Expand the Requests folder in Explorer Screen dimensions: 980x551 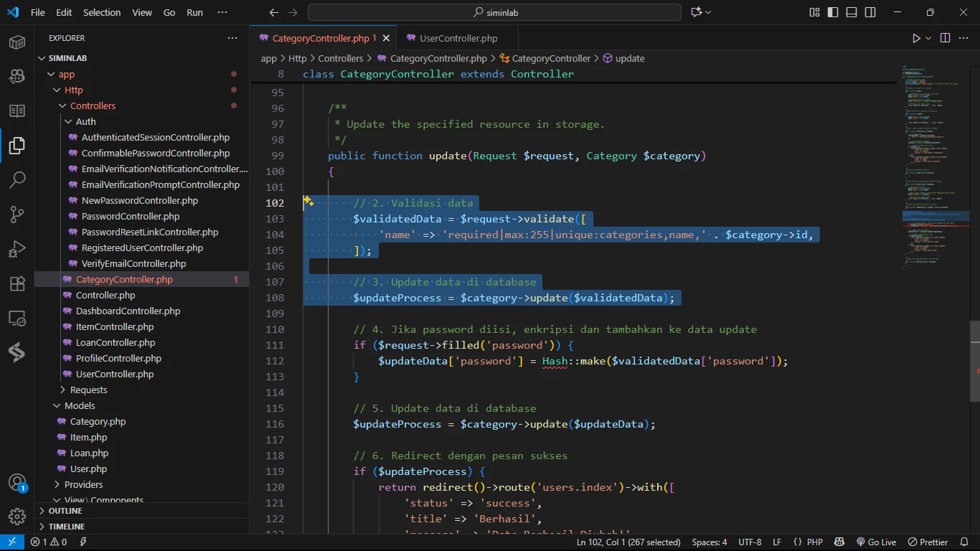coord(88,390)
